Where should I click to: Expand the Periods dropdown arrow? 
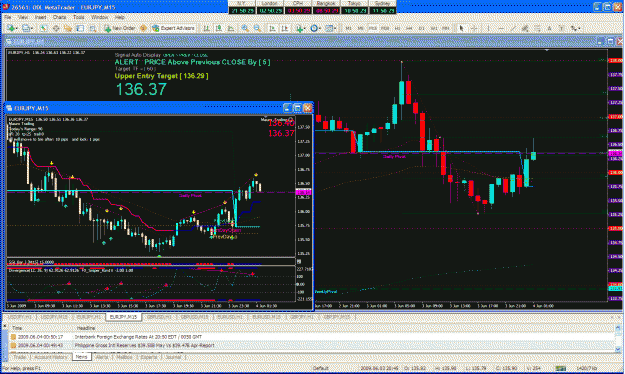coord(320,28)
